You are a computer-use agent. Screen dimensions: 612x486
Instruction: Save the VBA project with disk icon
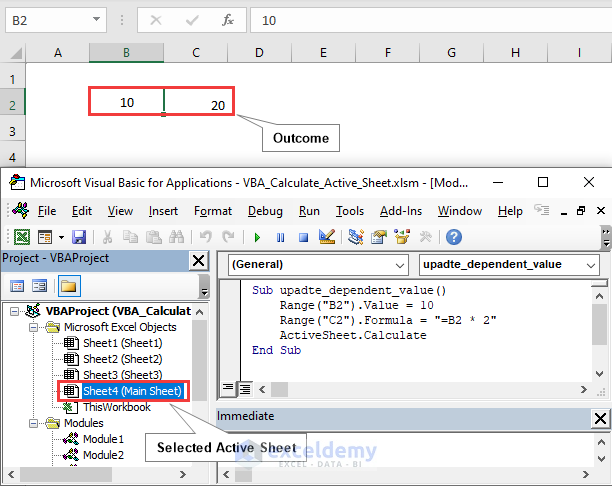(79, 237)
